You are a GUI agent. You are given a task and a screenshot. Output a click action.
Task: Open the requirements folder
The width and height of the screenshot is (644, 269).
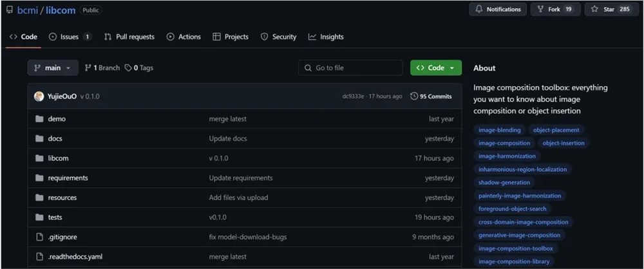68,178
